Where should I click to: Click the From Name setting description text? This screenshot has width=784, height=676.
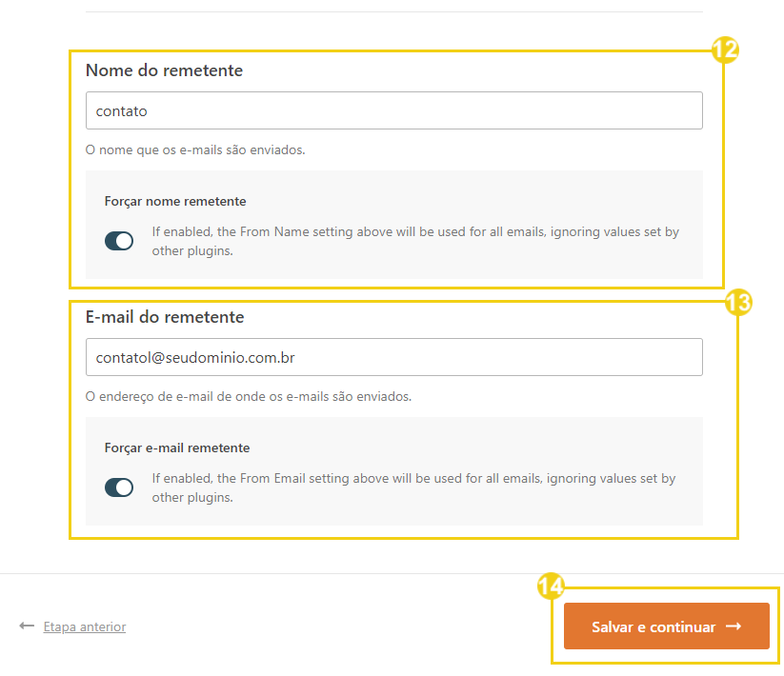coord(415,241)
